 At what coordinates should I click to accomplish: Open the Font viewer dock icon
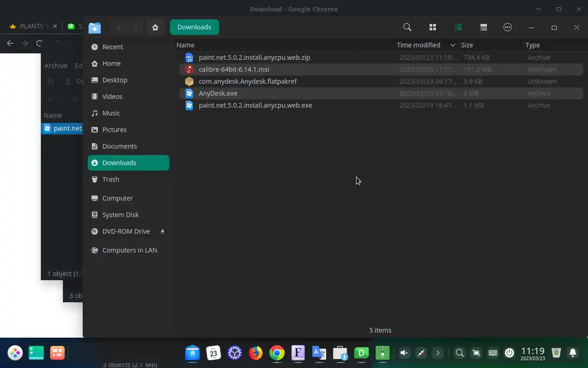[x=298, y=353]
